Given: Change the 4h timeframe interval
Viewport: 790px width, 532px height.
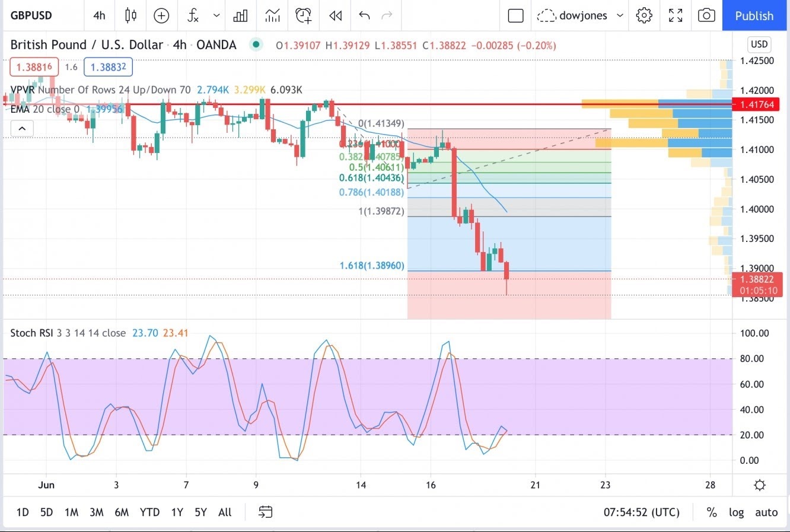Looking at the screenshot, I should pyautogui.click(x=99, y=15).
